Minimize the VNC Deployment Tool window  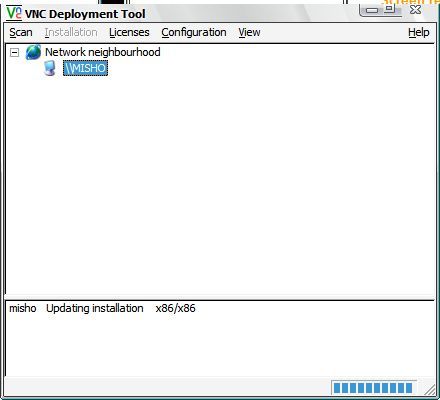click(371, 9)
